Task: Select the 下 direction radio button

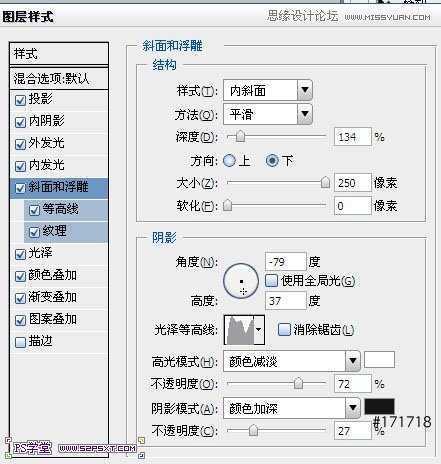Action: [x=272, y=161]
